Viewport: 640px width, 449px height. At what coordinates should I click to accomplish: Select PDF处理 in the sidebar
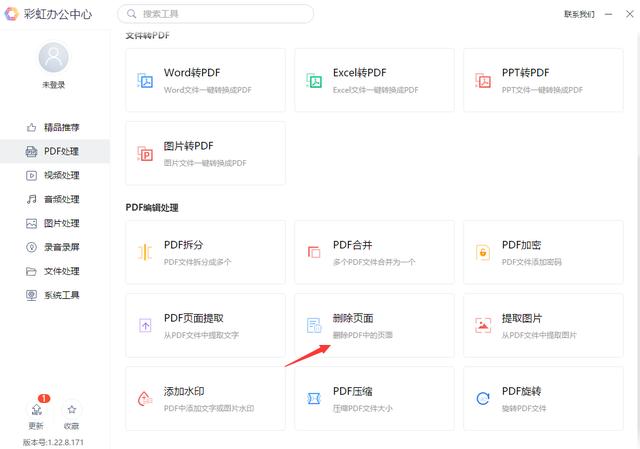coord(55,151)
